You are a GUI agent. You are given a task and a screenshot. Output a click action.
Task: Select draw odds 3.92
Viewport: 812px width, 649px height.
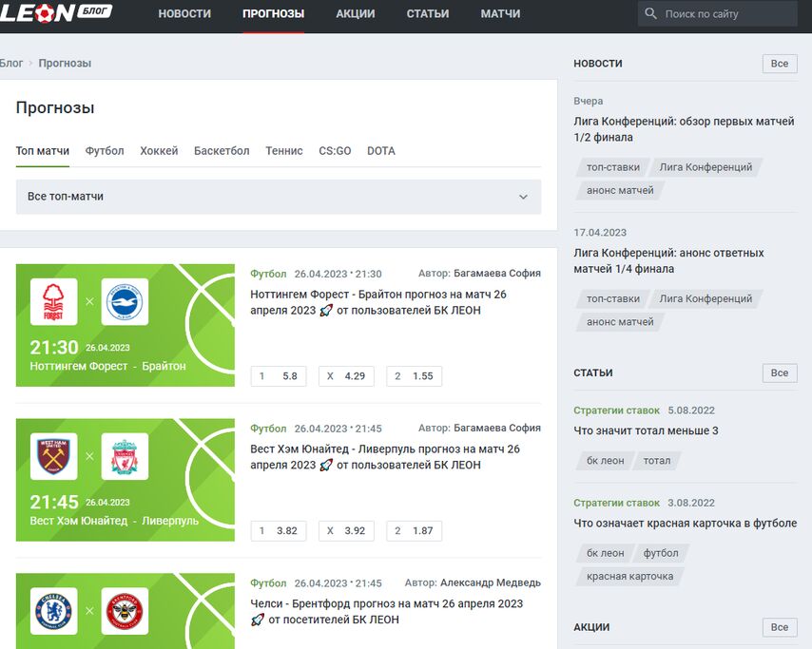346,531
